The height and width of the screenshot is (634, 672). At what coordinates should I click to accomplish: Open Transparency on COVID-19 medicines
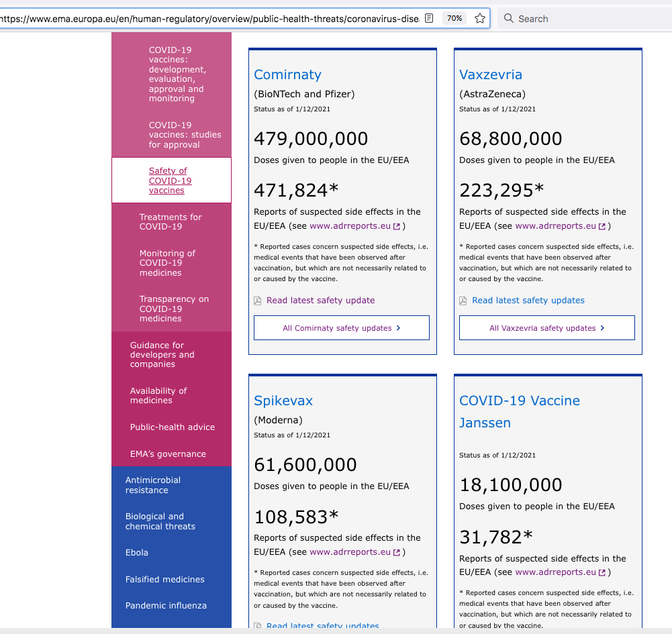pyautogui.click(x=174, y=309)
